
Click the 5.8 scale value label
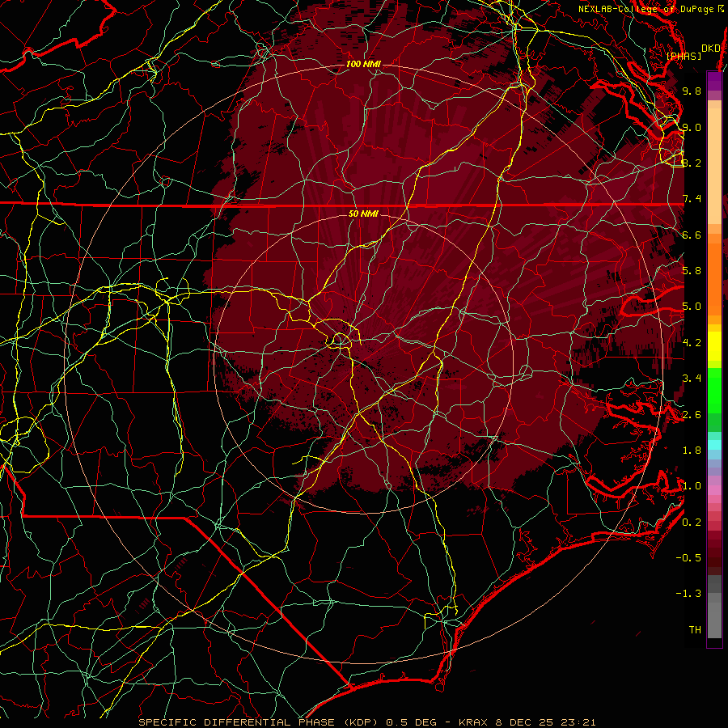pyautogui.click(x=692, y=271)
